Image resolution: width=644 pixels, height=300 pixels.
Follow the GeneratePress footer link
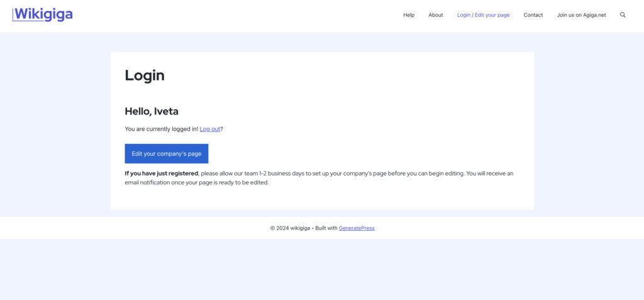pyautogui.click(x=357, y=228)
